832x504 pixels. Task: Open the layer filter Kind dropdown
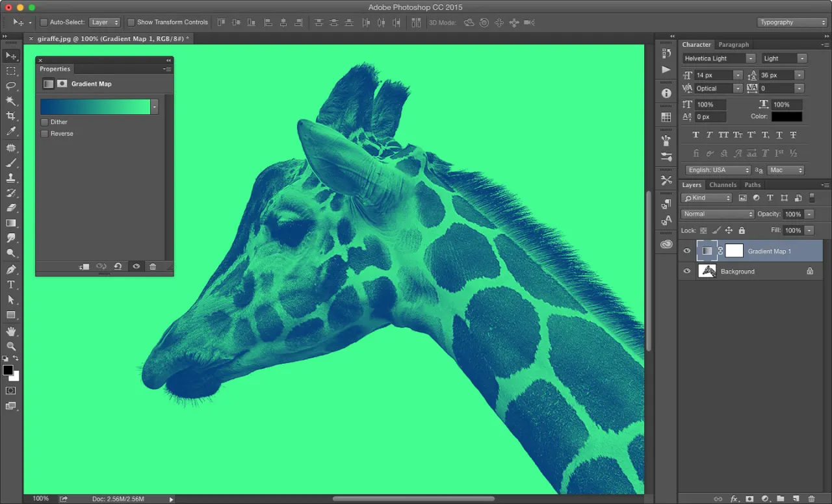point(707,197)
